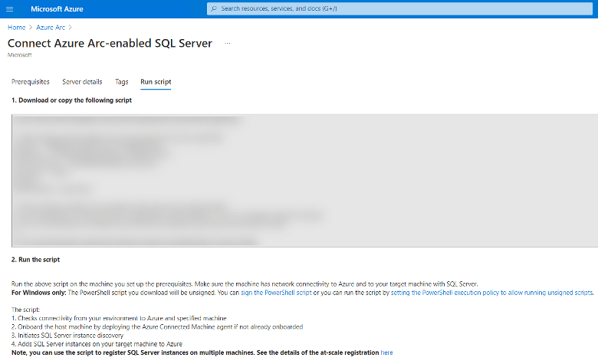The height and width of the screenshot is (364, 598).
Task: Open the Azure Arc breadcrumb
Action: (x=51, y=28)
